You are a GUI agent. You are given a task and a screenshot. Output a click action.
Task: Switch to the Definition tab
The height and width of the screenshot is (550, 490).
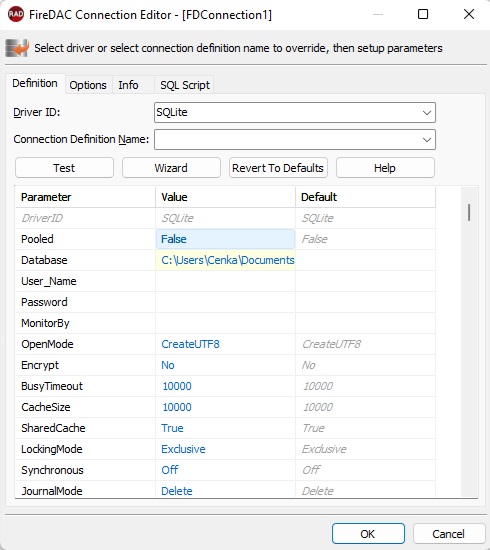35,83
